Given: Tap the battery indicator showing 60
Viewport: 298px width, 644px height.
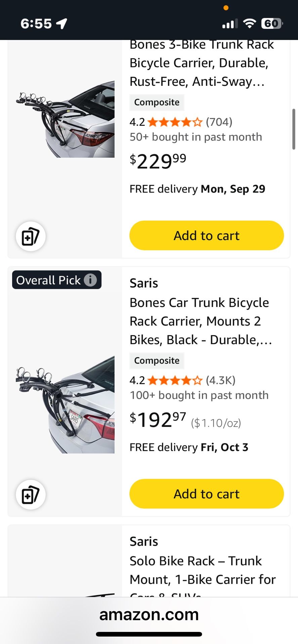Looking at the screenshot, I should 271,23.
